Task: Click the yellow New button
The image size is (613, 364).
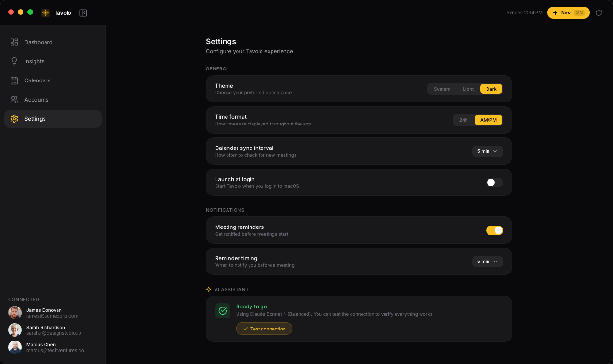Action: pyautogui.click(x=568, y=13)
